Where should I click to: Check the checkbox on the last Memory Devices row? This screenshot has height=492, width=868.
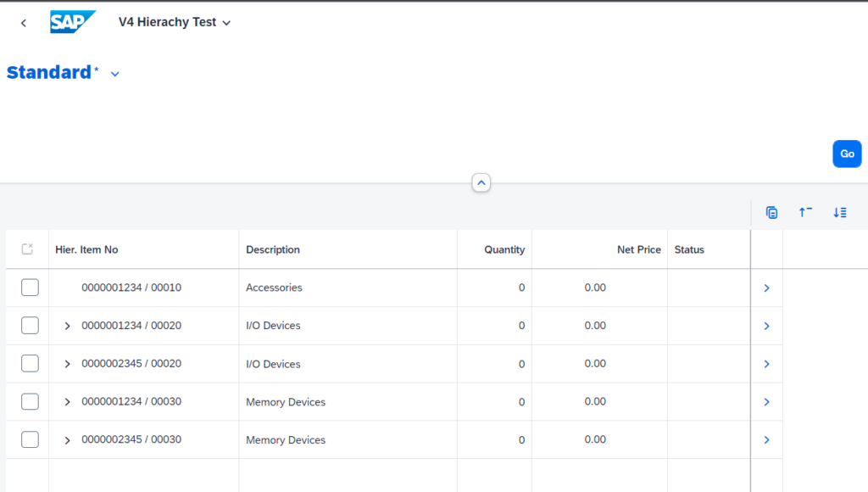(x=29, y=439)
